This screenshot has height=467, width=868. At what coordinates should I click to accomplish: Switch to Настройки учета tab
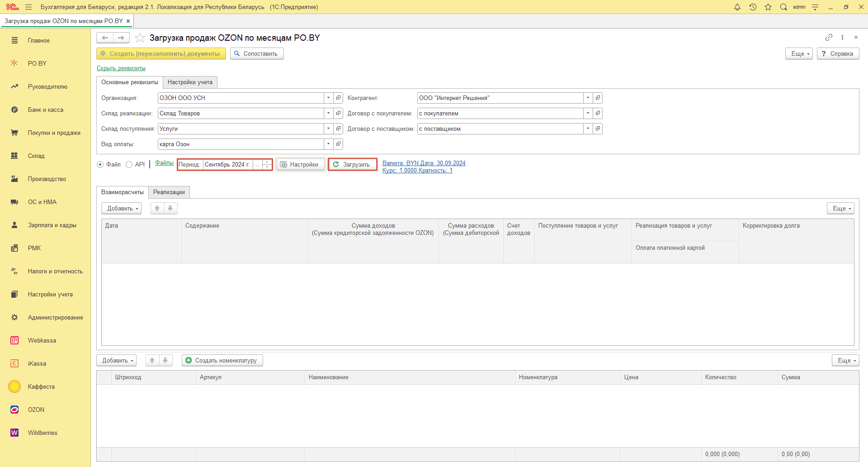(190, 82)
